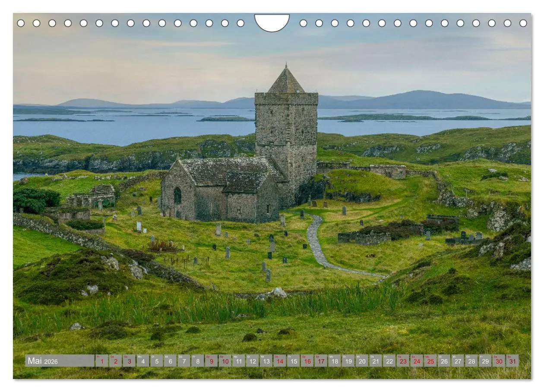Select day 5 in the calendar strip
The height and width of the screenshot is (392, 544).
click(156, 361)
